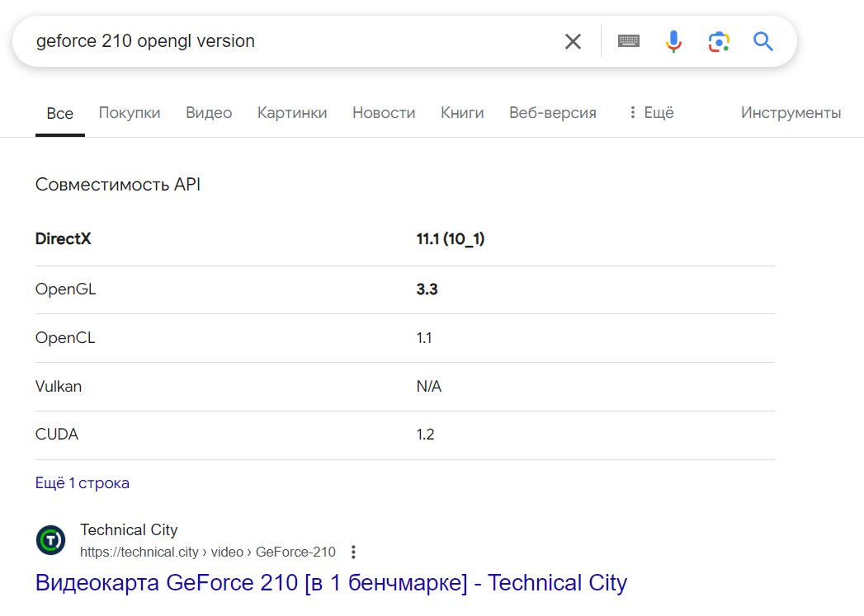Search by image with the Lens camera icon
This screenshot has height=616, width=864.
click(719, 41)
